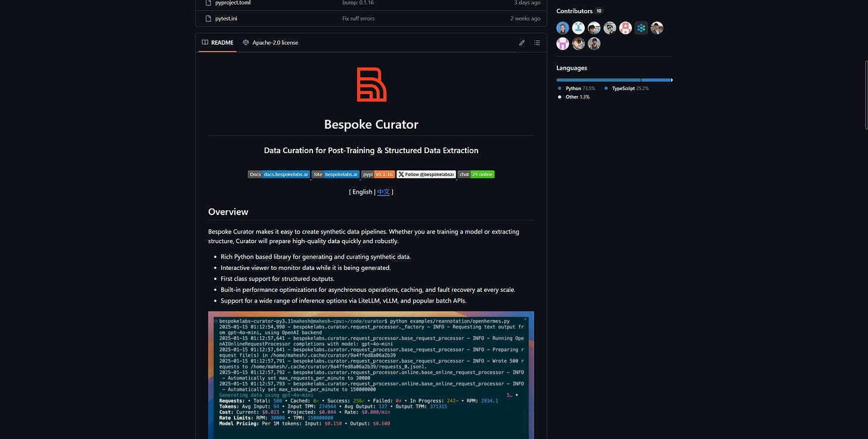Viewport: 868px width, 439px height.
Task: Open the blue-background portrait contributor avatar
Action: pyautogui.click(x=563, y=28)
